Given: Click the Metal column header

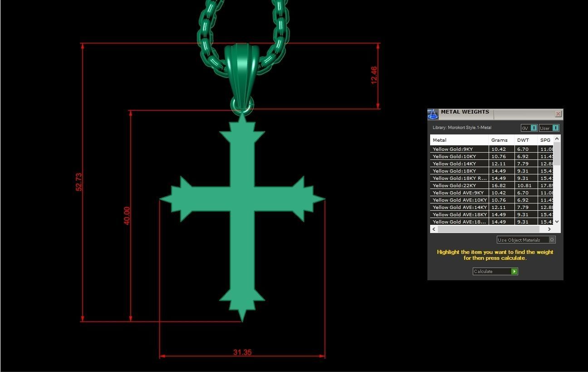Looking at the screenshot, I should 459,140.
